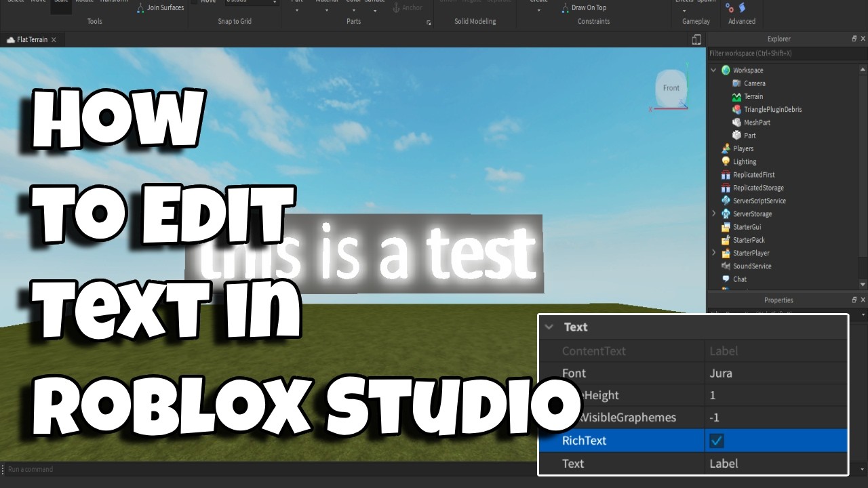Click Explorer scrollbar down arrow
This screenshot has width=868, height=488.
coord(863,285)
